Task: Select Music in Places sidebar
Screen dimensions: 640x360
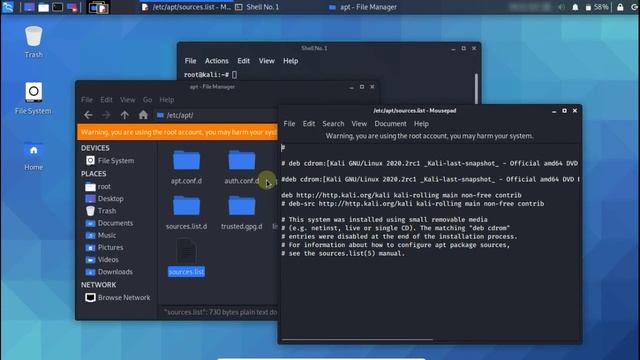Action: [101, 236]
